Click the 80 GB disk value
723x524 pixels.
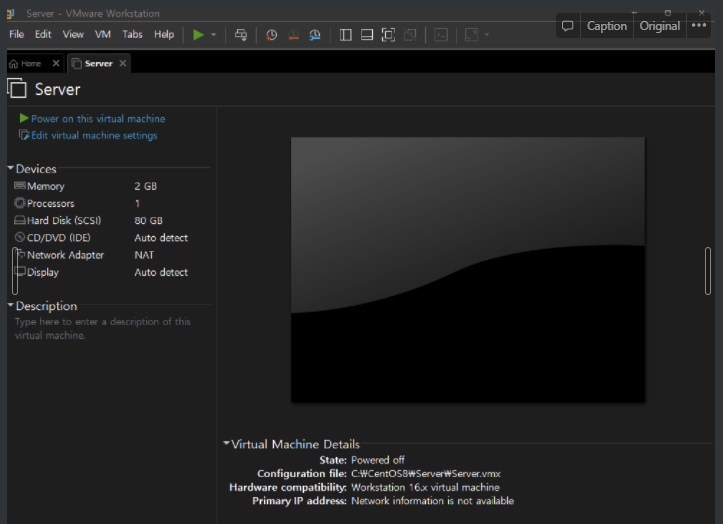coord(148,220)
